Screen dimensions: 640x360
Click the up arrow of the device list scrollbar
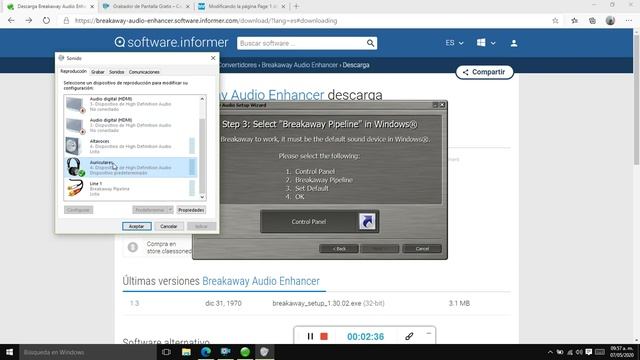pyautogui.click(x=202, y=99)
